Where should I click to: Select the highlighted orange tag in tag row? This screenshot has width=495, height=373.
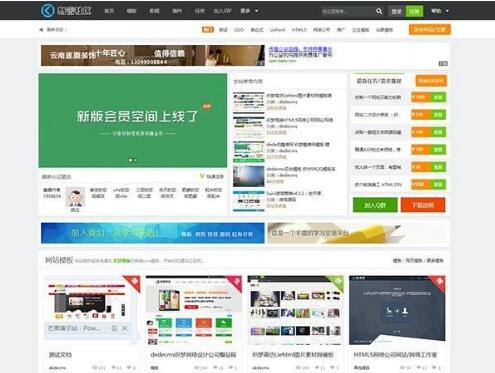pos(208,30)
